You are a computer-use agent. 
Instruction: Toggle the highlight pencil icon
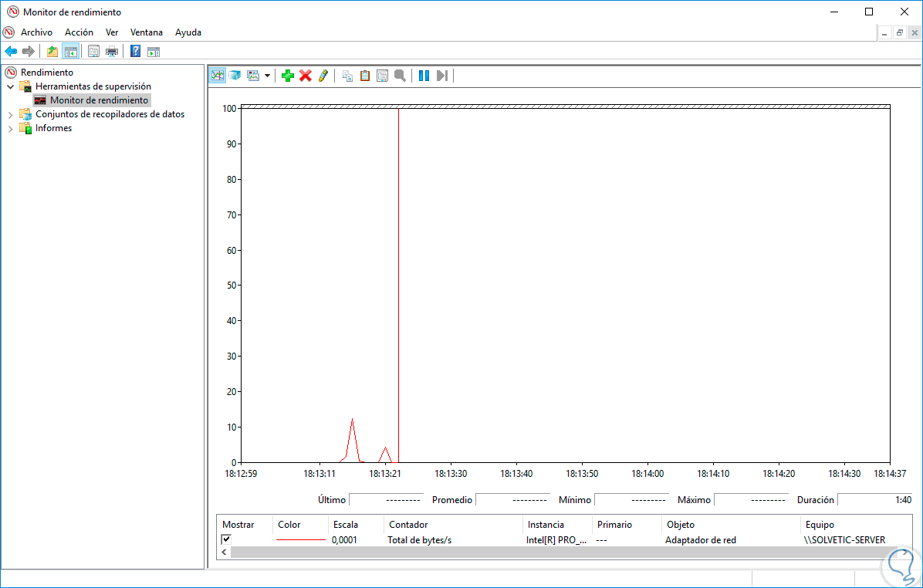click(323, 76)
